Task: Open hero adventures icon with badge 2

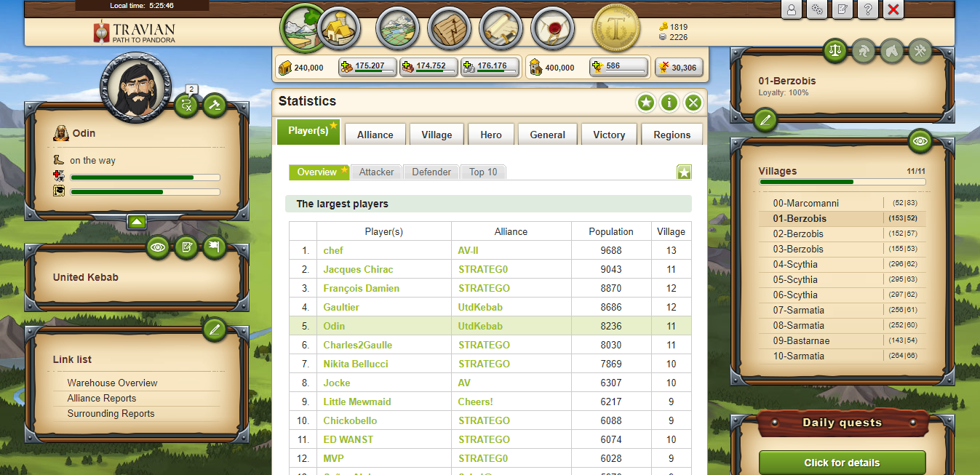Action: pos(186,105)
